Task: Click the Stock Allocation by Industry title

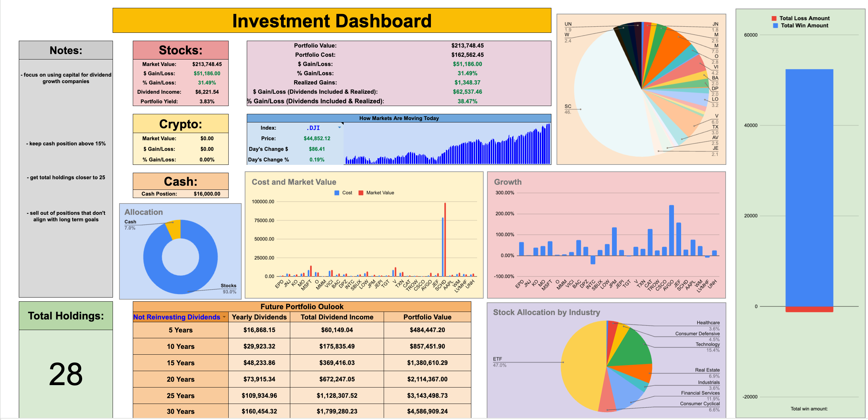Action: pos(546,312)
